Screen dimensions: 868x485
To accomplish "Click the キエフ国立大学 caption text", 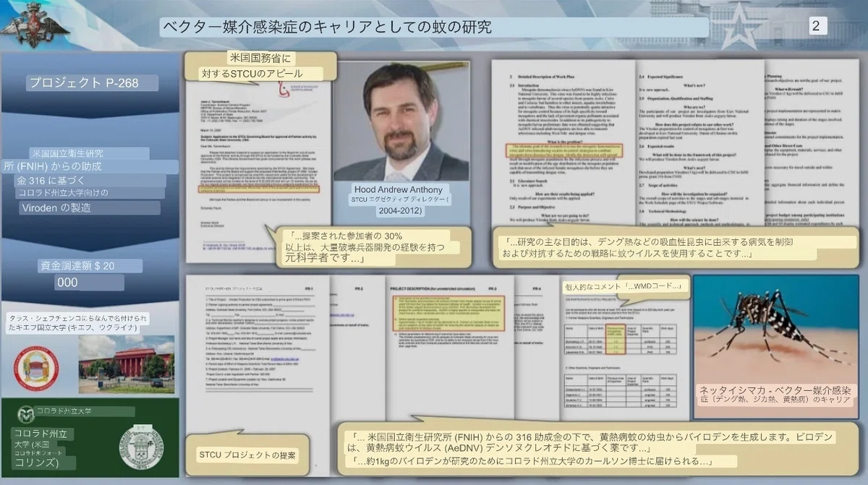I will tap(79, 322).
